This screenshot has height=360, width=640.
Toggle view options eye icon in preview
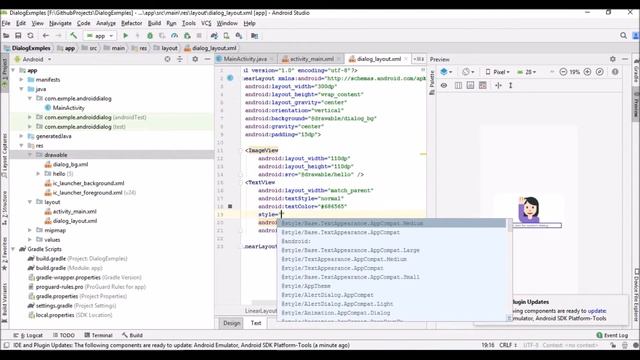point(444,85)
